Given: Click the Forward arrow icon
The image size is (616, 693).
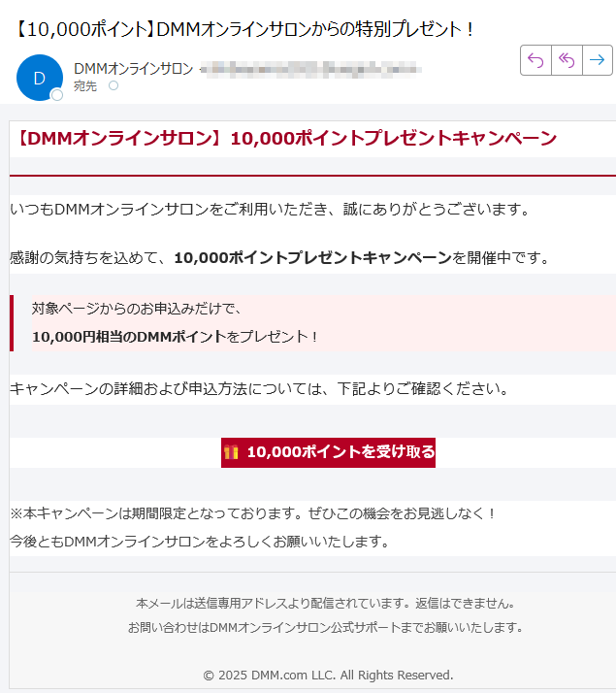Looking at the screenshot, I should pyautogui.click(x=598, y=60).
